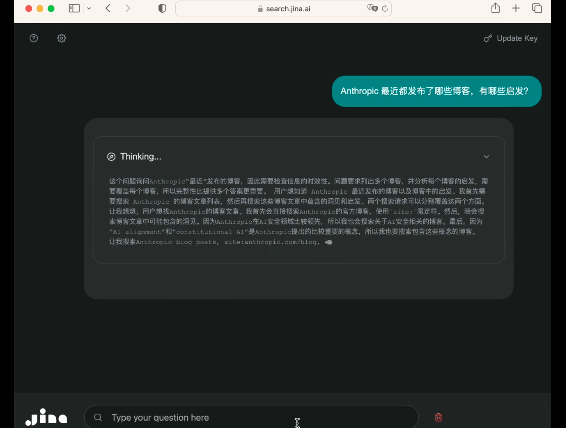Click the padlock icon in address bar
566x428 pixels.
260,9
